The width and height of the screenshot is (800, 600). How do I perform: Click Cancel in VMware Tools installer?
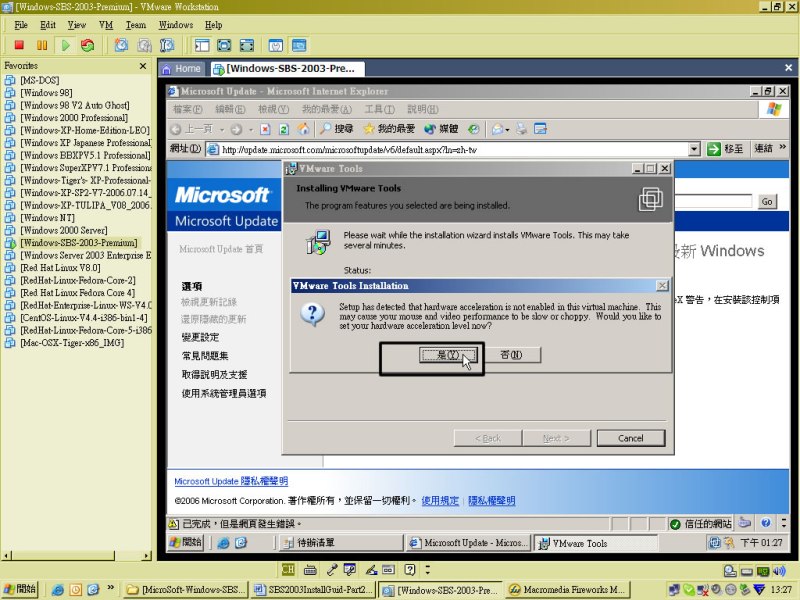tap(631, 438)
